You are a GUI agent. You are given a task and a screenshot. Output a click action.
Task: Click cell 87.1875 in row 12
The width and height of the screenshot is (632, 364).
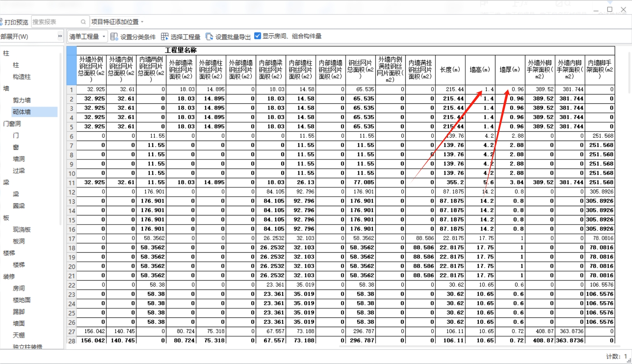(450, 192)
